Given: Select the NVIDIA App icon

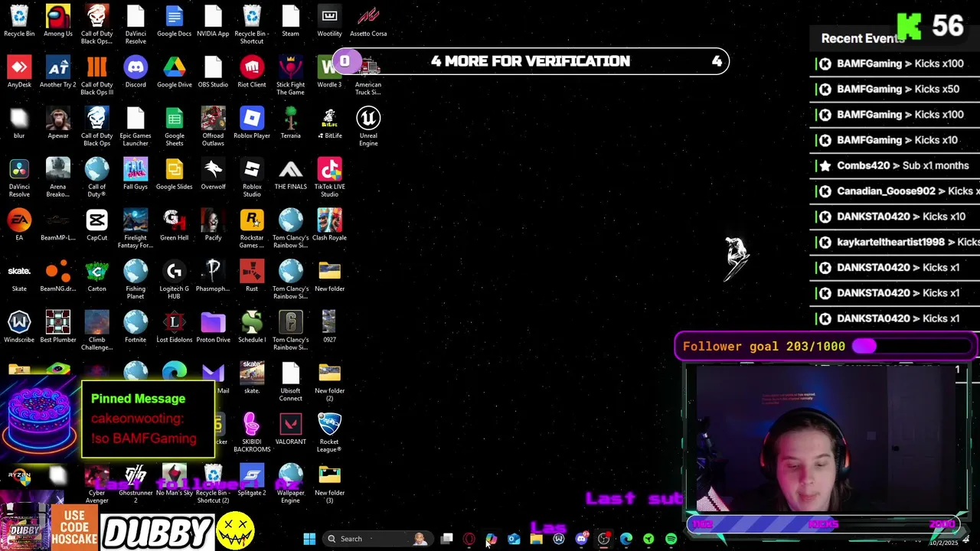Looking at the screenshot, I should pyautogui.click(x=213, y=21).
